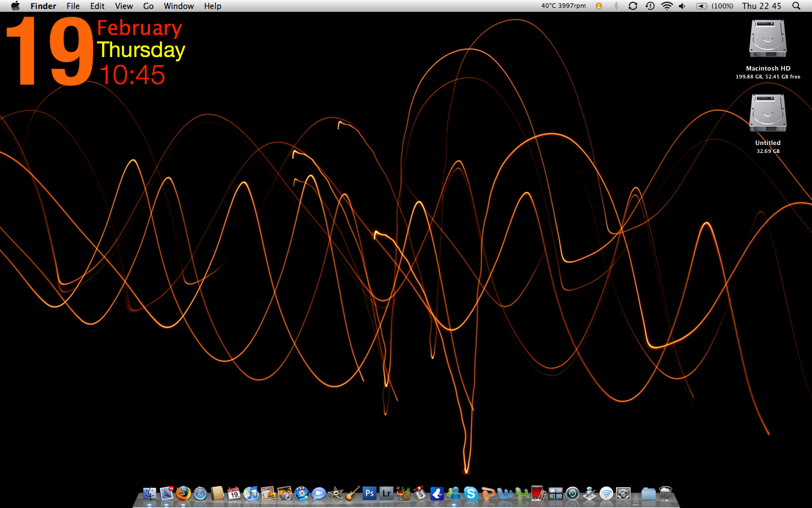Launch iTunes from the Dock
Screen dimensions: 812x508
pyautogui.click(x=251, y=494)
